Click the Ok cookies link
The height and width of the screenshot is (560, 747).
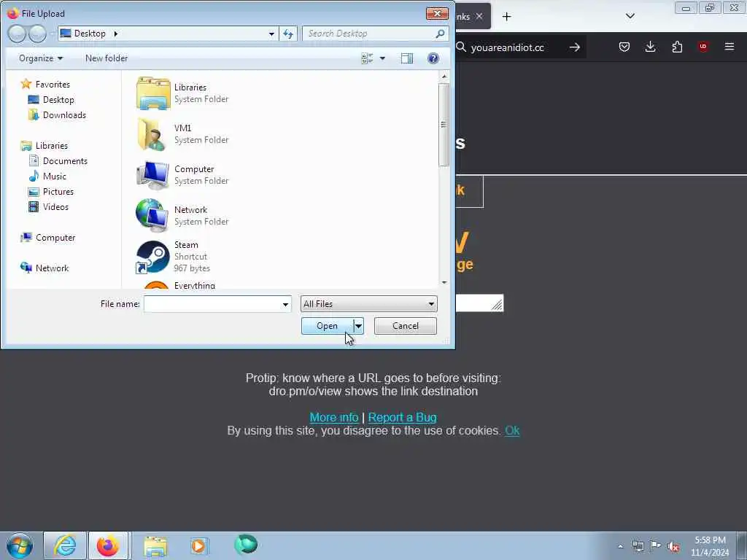point(512,430)
